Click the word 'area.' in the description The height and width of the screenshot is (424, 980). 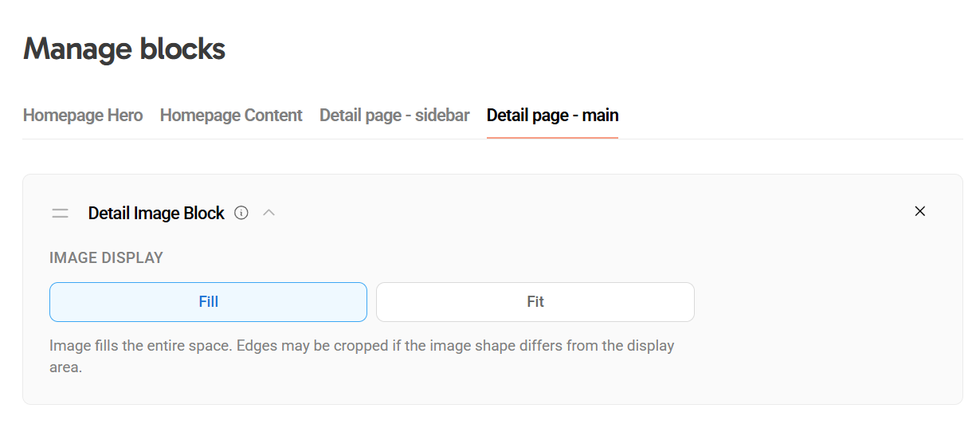(66, 368)
